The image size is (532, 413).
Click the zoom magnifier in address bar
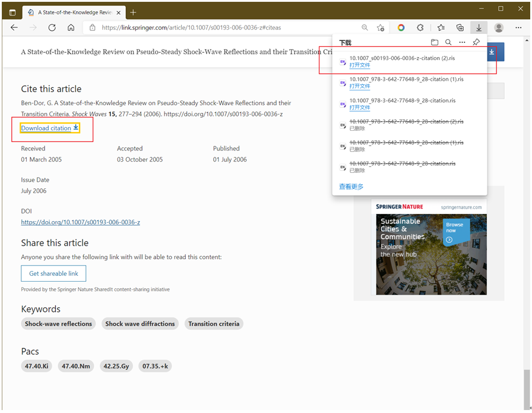pos(365,27)
